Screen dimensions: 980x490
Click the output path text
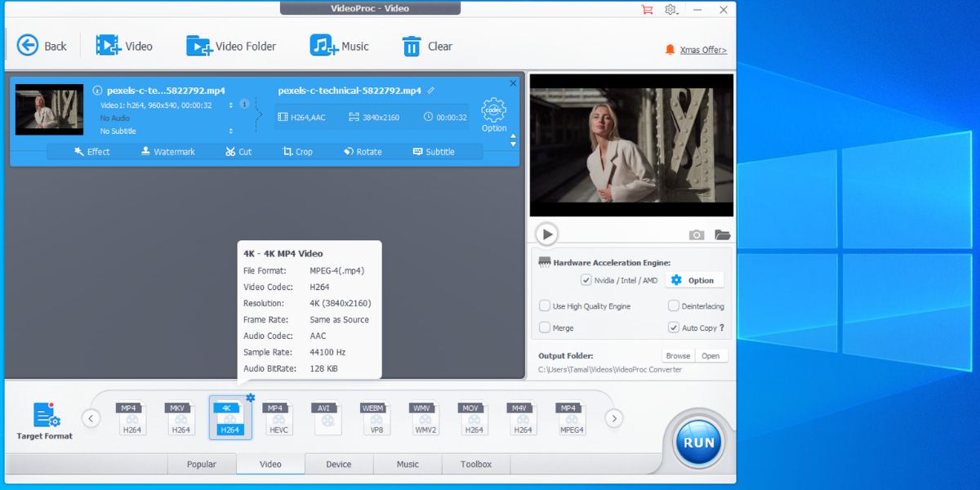coord(610,370)
